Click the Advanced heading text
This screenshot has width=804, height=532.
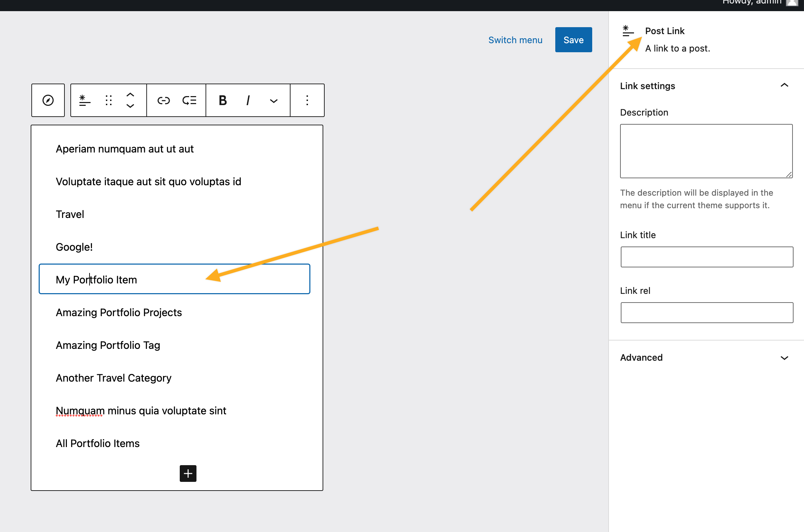tap(641, 358)
